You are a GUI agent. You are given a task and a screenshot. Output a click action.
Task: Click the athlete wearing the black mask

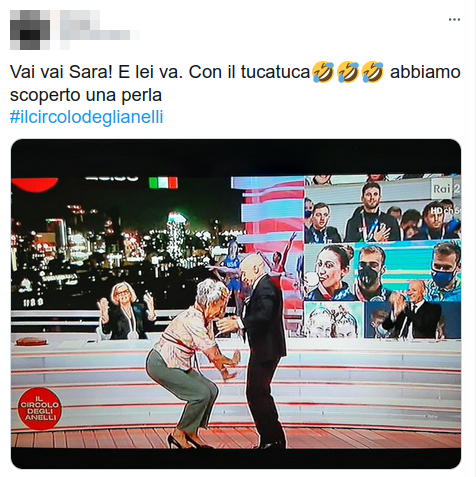click(x=370, y=273)
